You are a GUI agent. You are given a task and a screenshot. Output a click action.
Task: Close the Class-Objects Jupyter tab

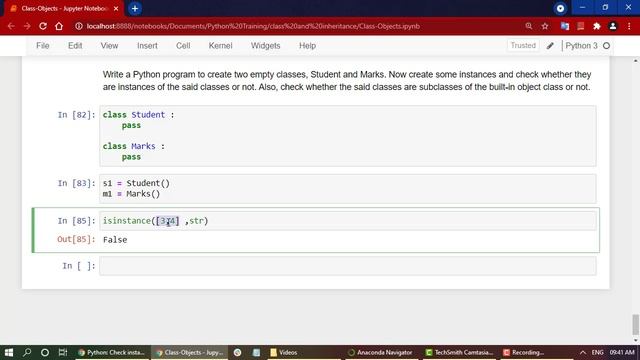[116, 9]
